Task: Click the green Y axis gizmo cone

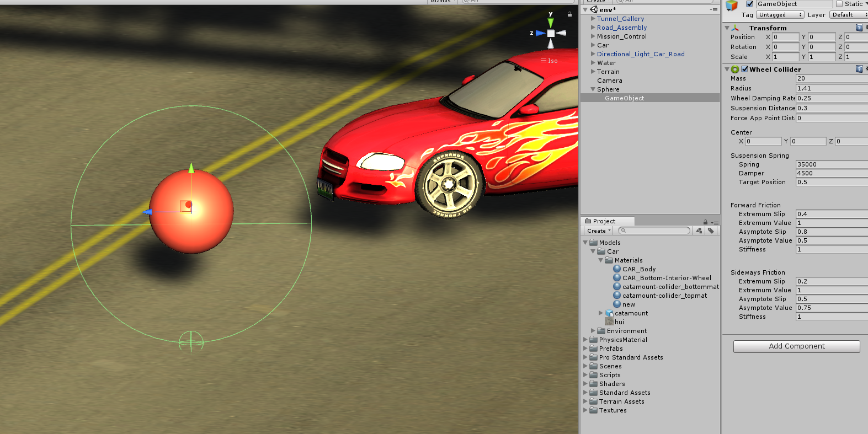Action: click(550, 23)
